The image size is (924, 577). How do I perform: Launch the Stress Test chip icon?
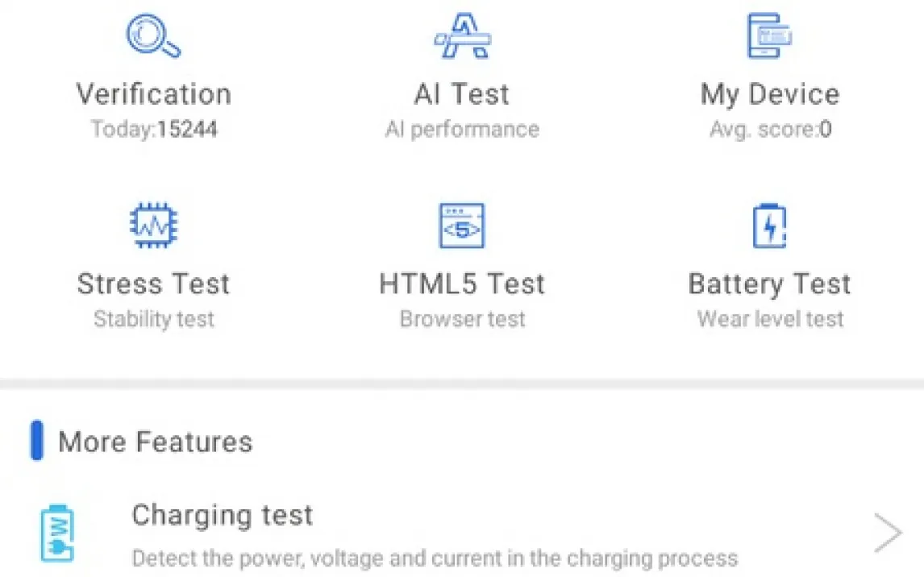153,225
